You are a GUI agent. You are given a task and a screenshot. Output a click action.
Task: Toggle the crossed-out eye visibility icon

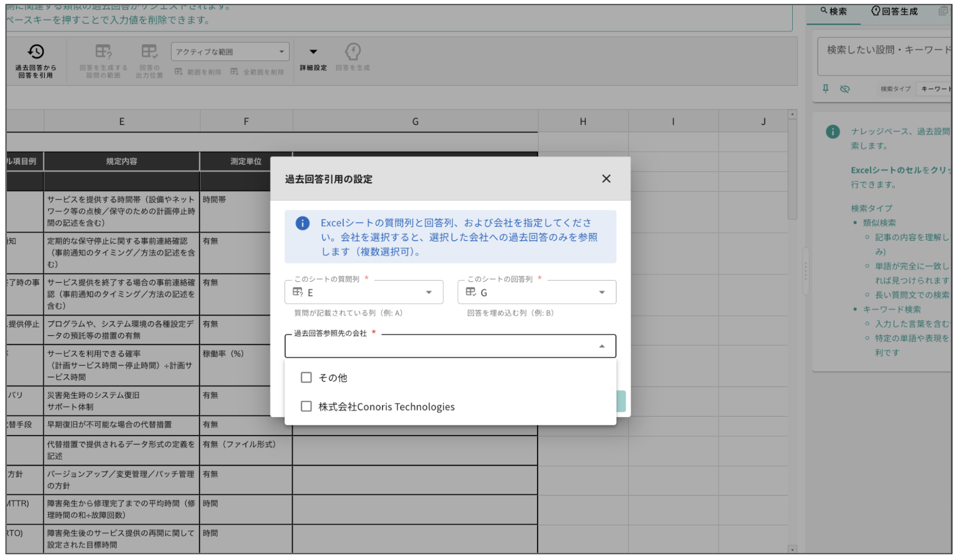point(845,89)
